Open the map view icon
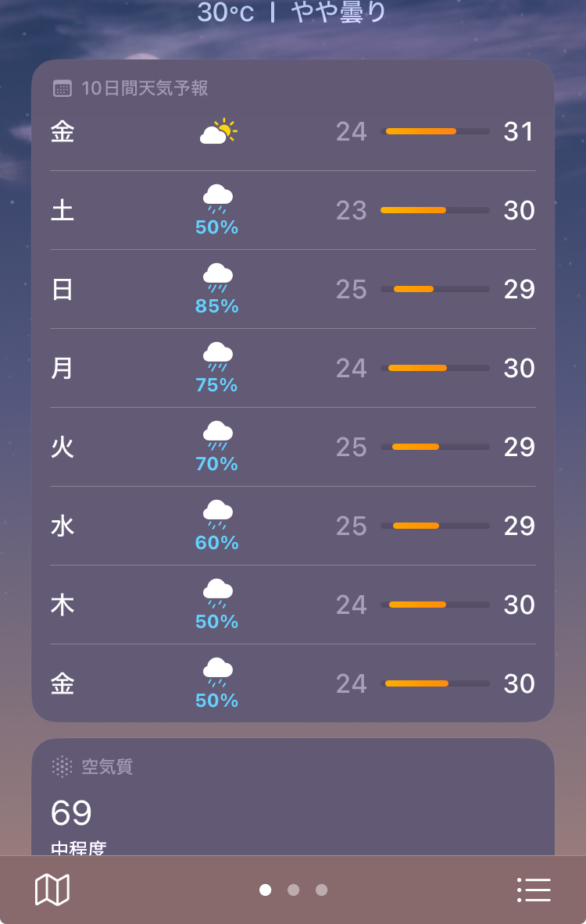Screen dimensions: 586x924 pos(52,889)
